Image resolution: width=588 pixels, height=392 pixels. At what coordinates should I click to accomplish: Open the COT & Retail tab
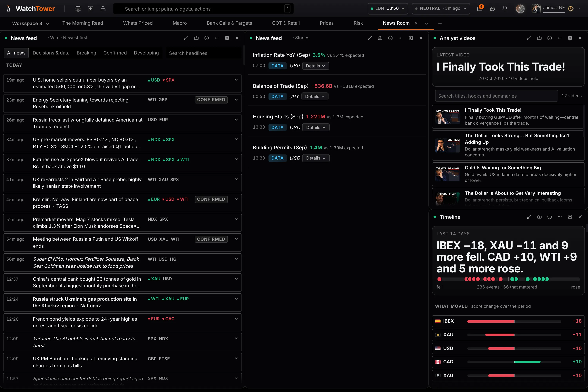(x=286, y=23)
